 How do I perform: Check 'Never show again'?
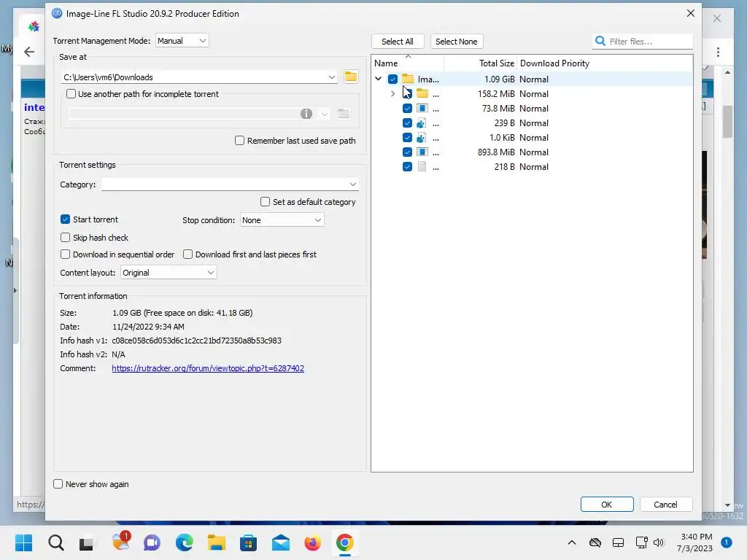point(58,484)
